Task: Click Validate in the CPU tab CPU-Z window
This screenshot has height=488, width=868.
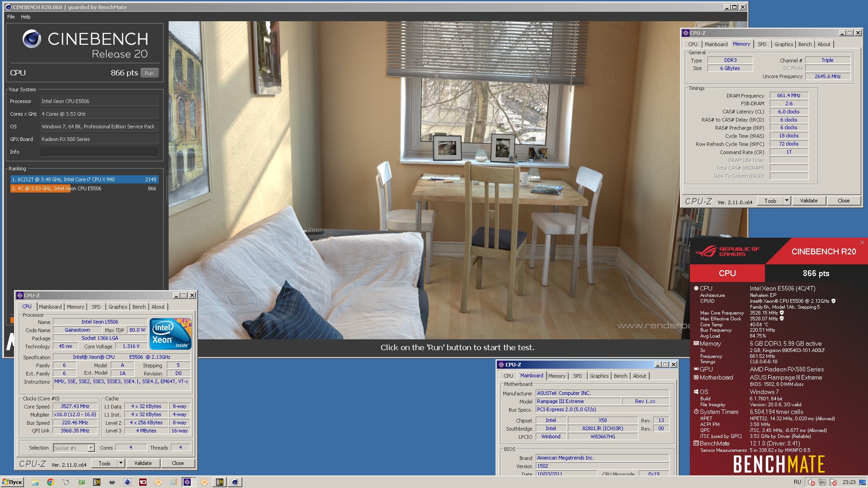Action: [143, 463]
